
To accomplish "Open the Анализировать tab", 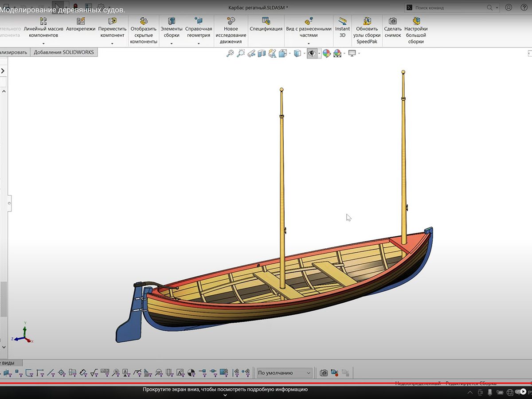I will pos(14,52).
